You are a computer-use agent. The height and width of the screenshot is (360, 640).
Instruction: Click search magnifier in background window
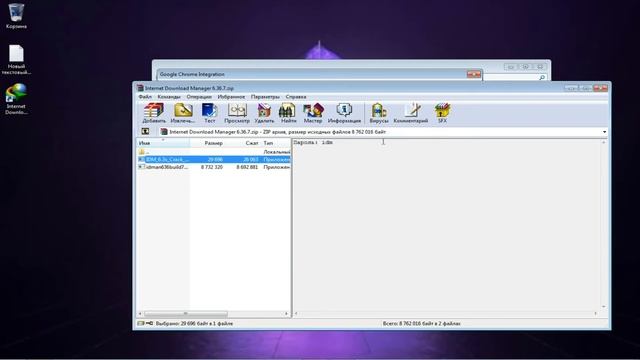[542, 77]
